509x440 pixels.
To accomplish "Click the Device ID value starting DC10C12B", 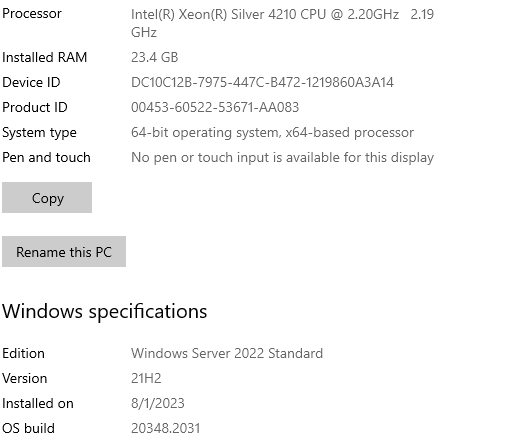I will tap(262, 82).
